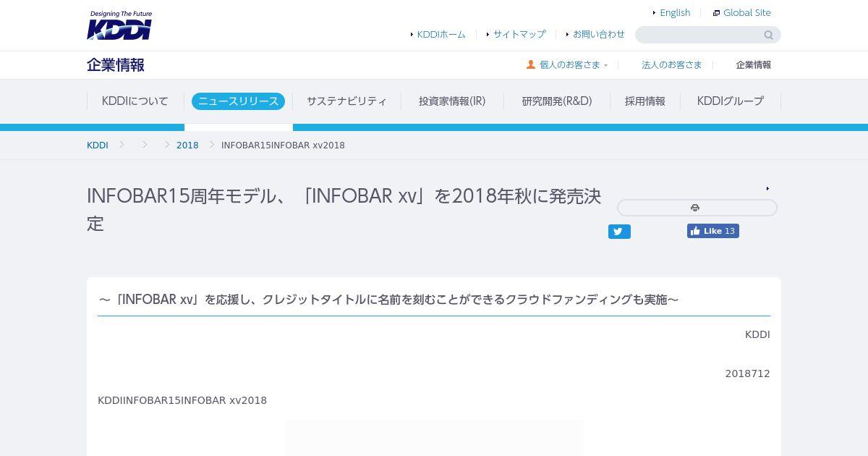Select 法人のお客さま

[x=672, y=64]
